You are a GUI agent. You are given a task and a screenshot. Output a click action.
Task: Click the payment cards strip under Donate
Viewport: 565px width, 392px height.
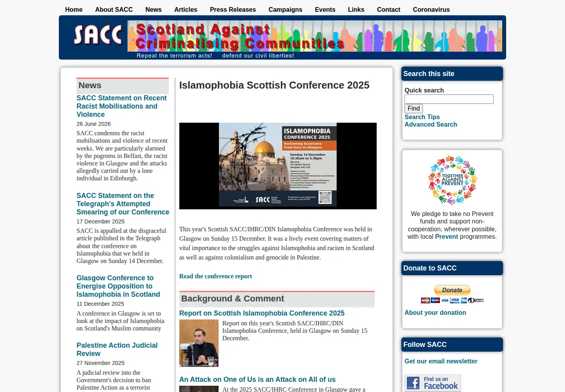click(452, 300)
